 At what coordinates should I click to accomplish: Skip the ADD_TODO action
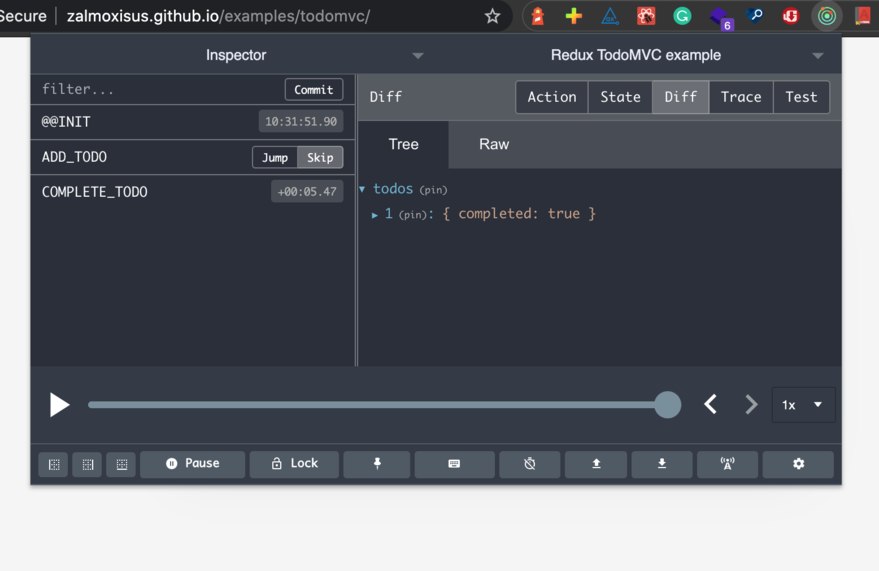click(x=320, y=157)
